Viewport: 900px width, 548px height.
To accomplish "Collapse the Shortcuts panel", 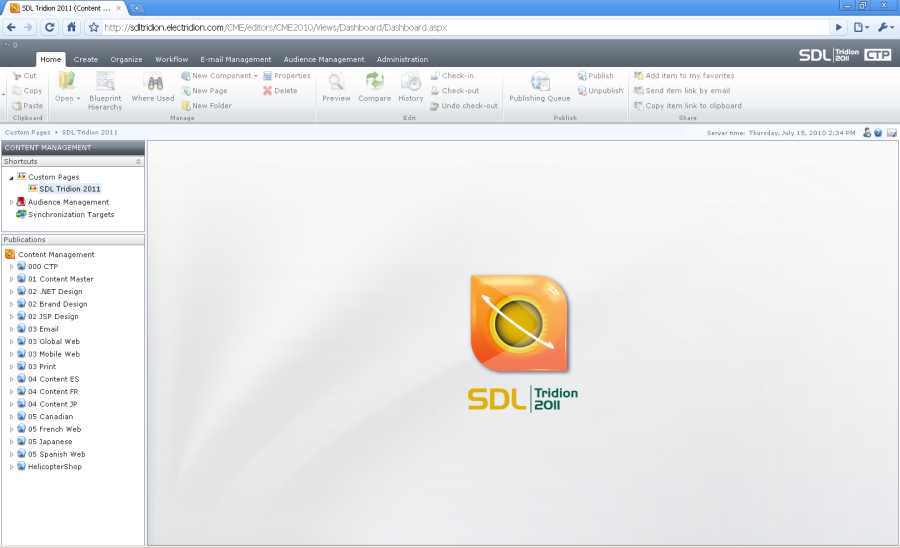I will click(138, 162).
